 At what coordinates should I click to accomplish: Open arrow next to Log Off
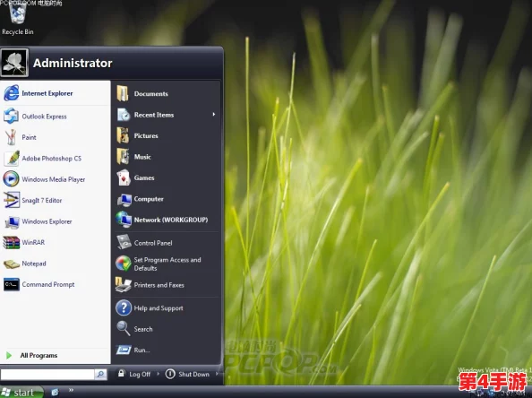click(x=158, y=374)
